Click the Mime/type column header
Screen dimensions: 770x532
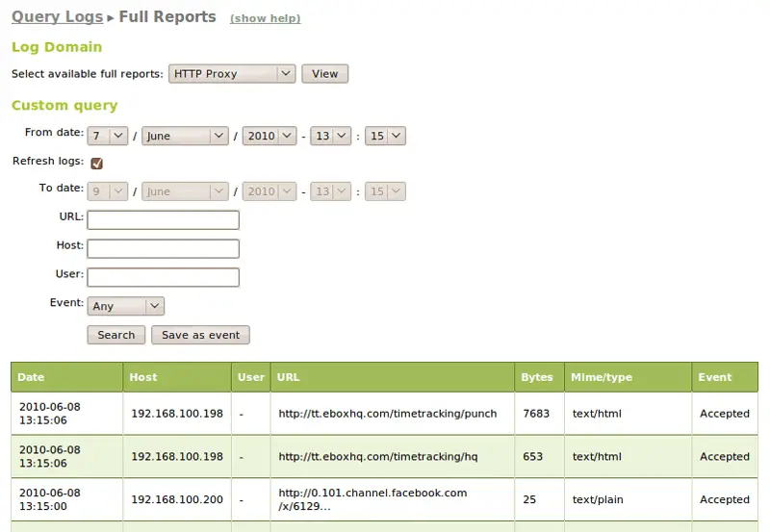[x=629, y=377]
